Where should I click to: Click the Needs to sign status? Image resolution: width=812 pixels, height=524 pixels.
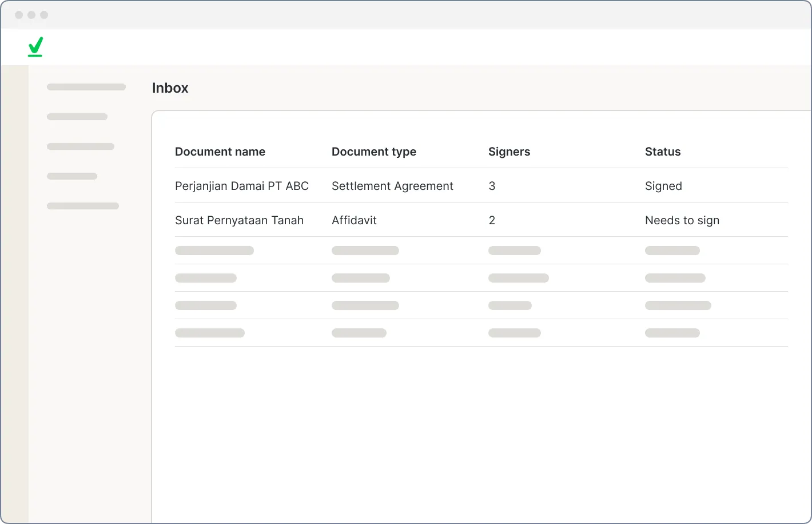pyautogui.click(x=682, y=220)
